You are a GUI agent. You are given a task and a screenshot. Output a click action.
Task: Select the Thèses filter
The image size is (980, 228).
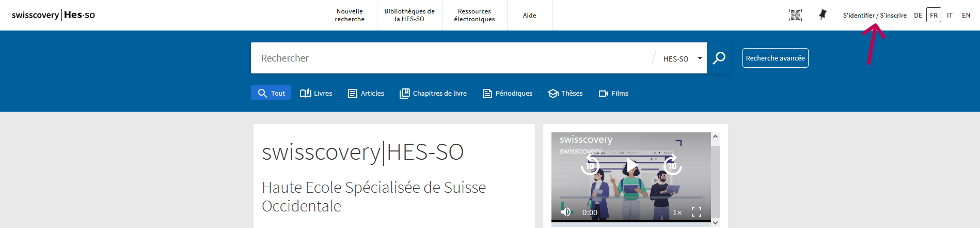[565, 93]
